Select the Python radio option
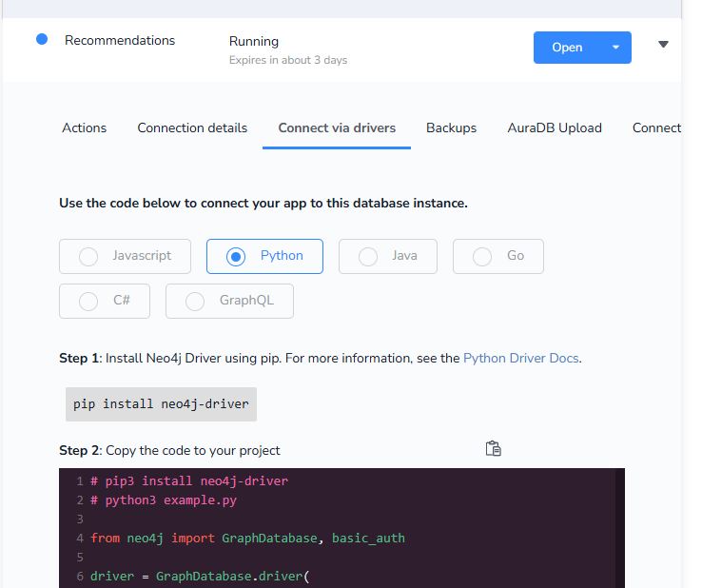The image size is (702, 588). coord(264,256)
